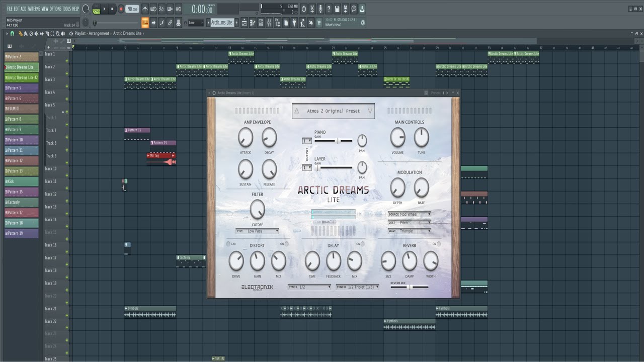644x362 pixels.
Task: Arm the record button
Action: pos(121,9)
